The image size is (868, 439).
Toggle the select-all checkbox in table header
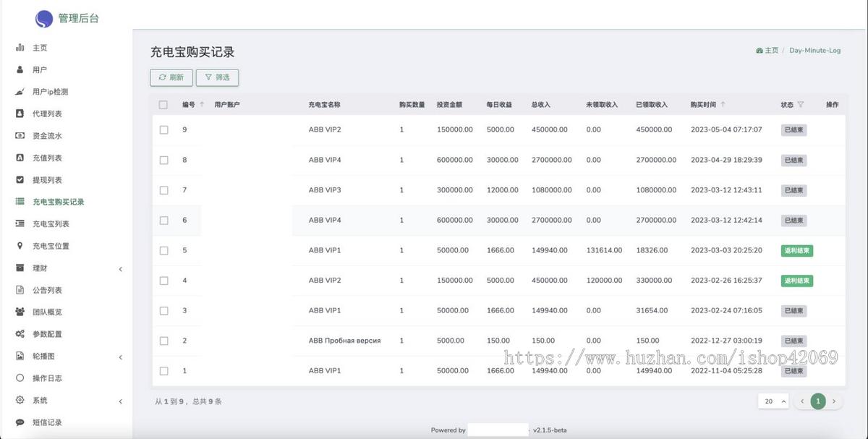pos(163,105)
